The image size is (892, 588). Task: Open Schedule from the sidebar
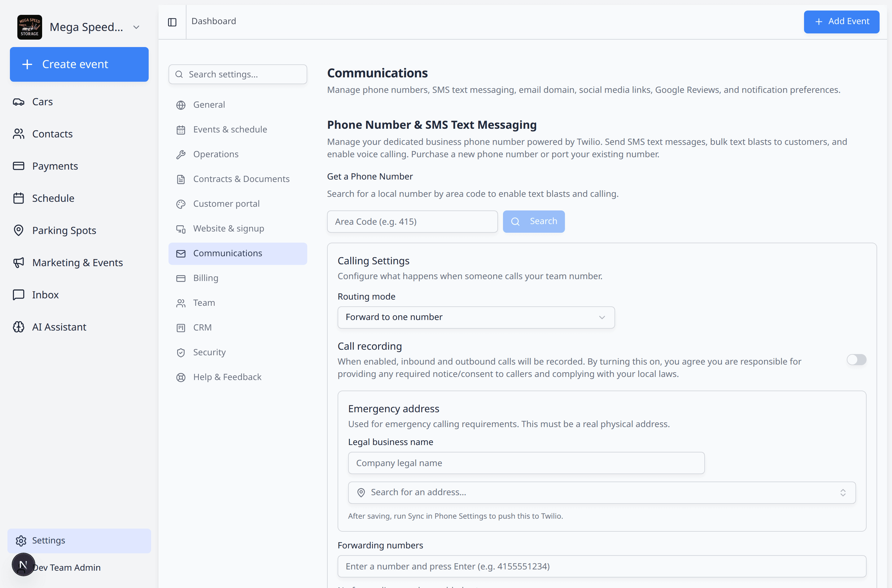point(79,198)
